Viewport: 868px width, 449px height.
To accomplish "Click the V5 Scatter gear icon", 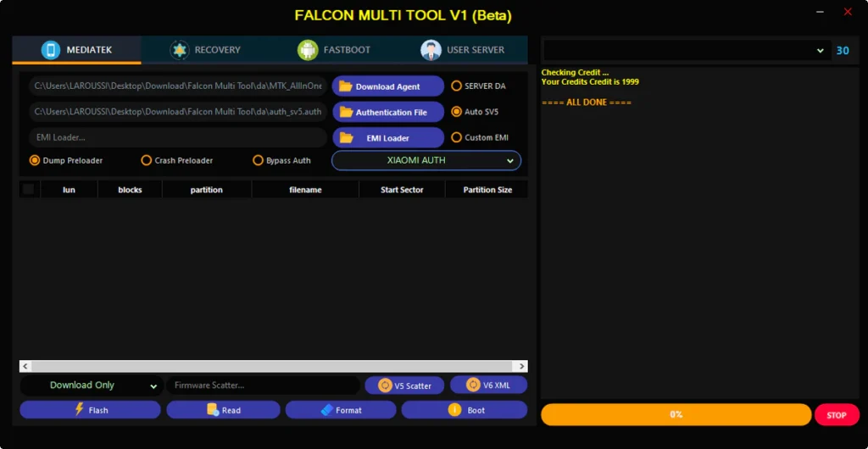I will (385, 385).
